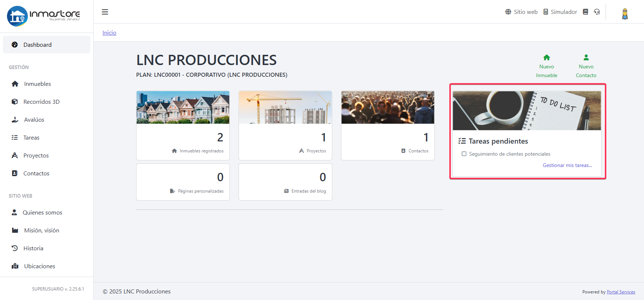Click the hand icon next to Avalúos
The height and width of the screenshot is (300, 644).
pyautogui.click(x=15, y=119)
